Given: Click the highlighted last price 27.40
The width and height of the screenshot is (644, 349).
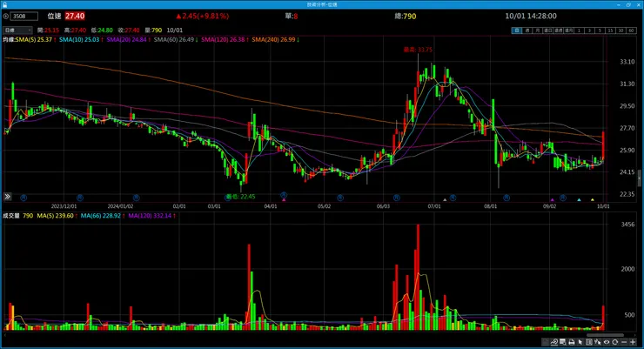Looking at the screenshot, I should (x=75, y=16).
